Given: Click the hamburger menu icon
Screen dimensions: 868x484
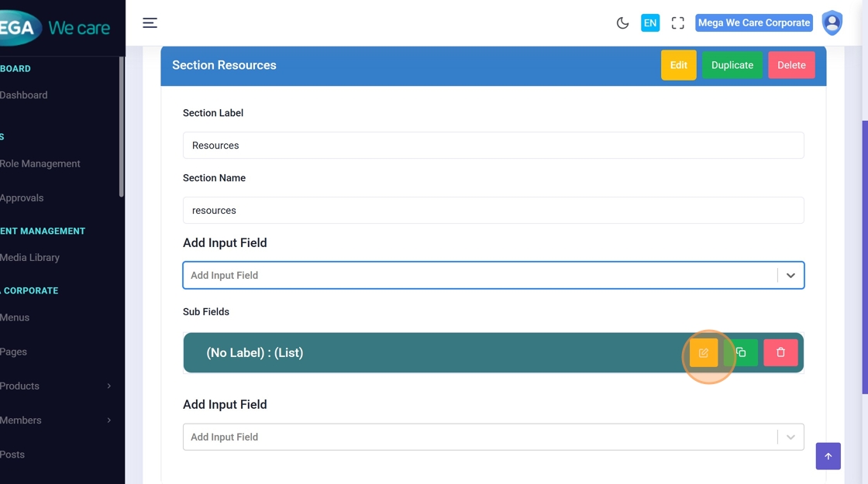Looking at the screenshot, I should click(150, 23).
